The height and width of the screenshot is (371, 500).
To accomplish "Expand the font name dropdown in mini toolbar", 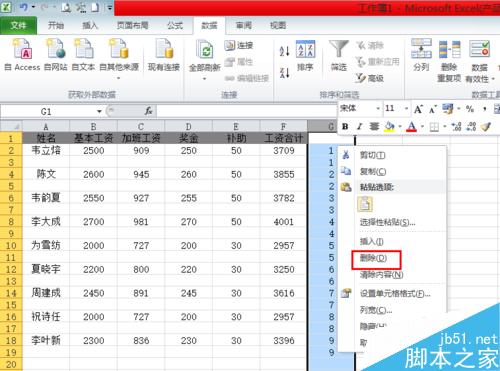I will point(378,109).
